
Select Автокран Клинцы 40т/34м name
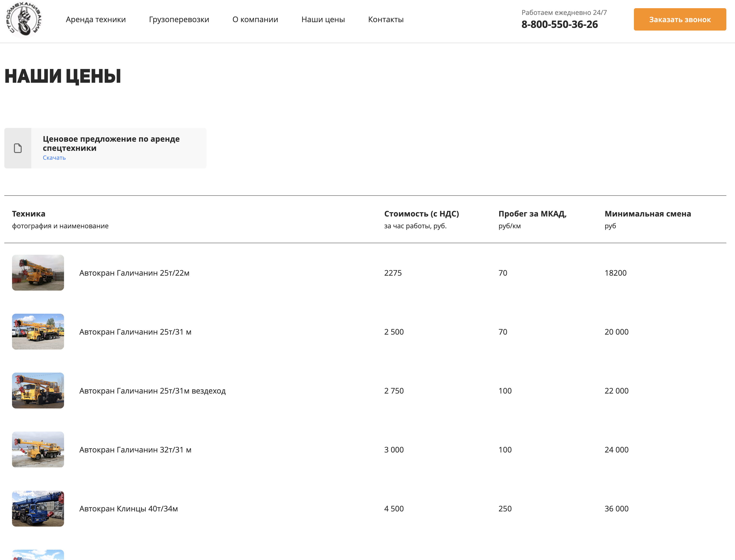click(x=128, y=509)
